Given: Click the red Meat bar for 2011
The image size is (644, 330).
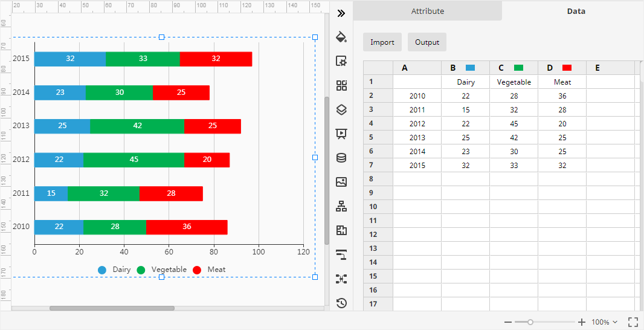Looking at the screenshot, I should point(171,193).
